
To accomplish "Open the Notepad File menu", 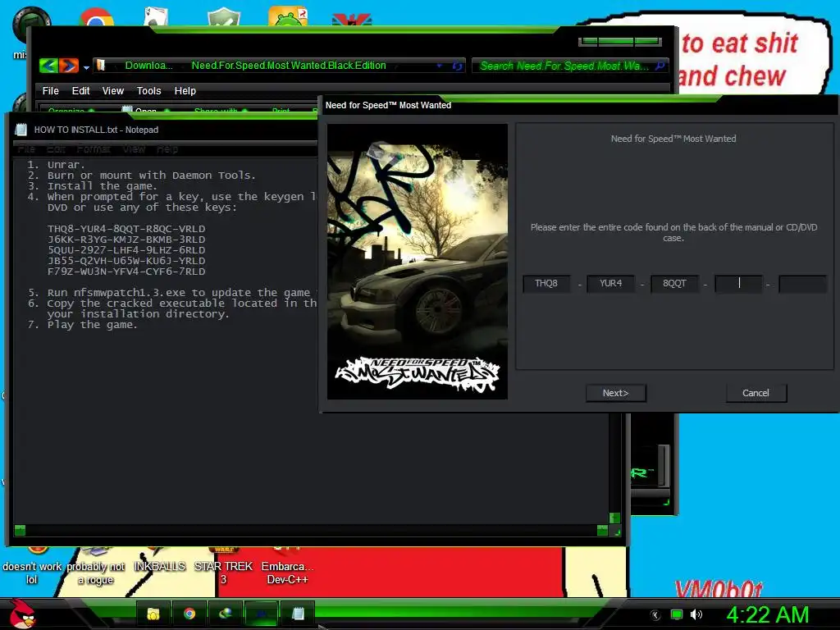I will coord(25,149).
